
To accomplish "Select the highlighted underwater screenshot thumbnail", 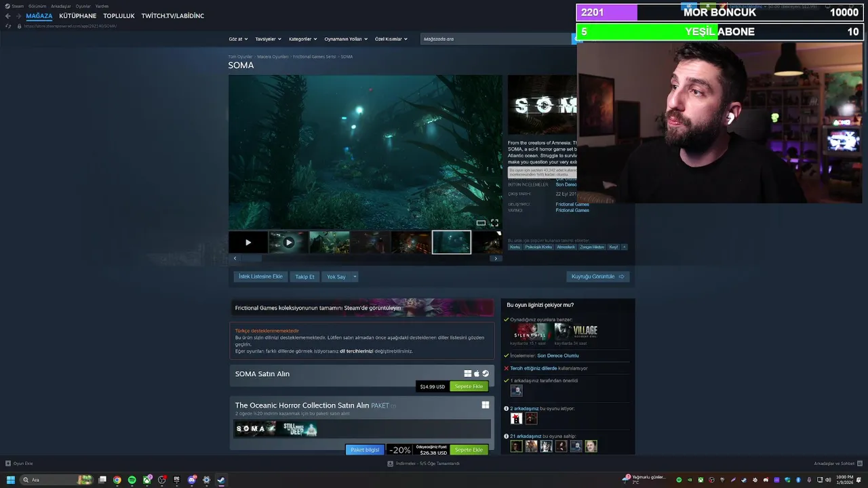I will 452,242.
